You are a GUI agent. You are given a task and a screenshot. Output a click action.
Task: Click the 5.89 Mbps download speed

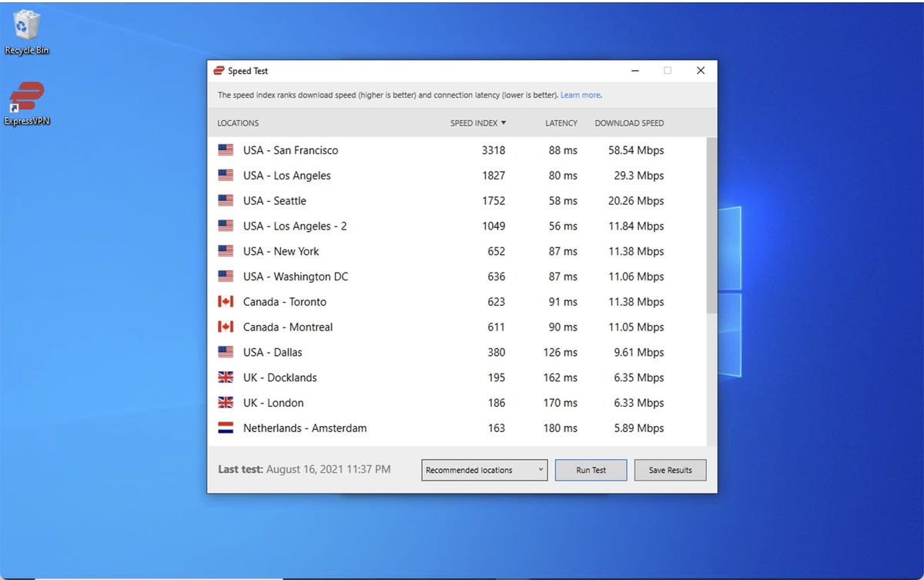[x=639, y=428]
